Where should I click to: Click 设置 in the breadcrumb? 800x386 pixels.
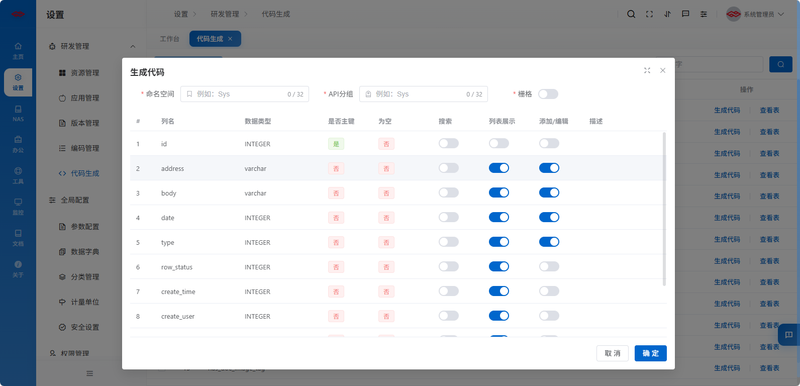(x=181, y=14)
